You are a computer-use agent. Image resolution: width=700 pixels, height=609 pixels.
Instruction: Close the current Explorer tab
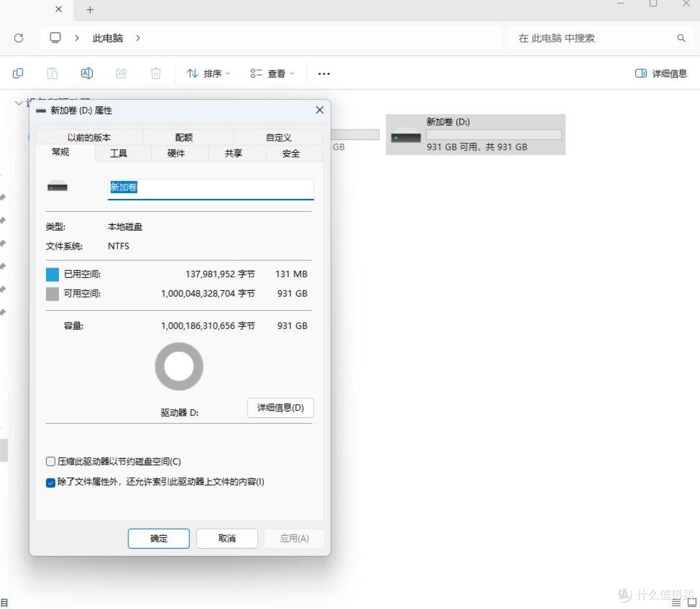pos(58,9)
